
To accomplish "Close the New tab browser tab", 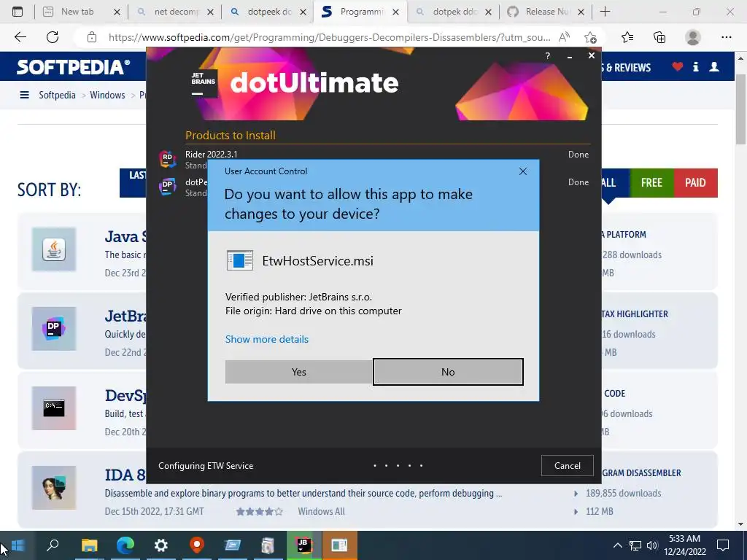I will coord(117,12).
